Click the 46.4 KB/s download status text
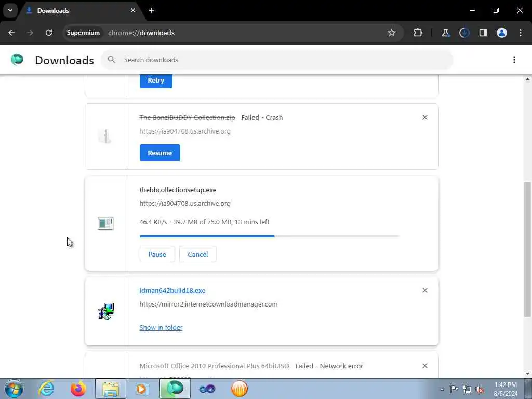Viewport: 532px width, 399px height. 205,222
